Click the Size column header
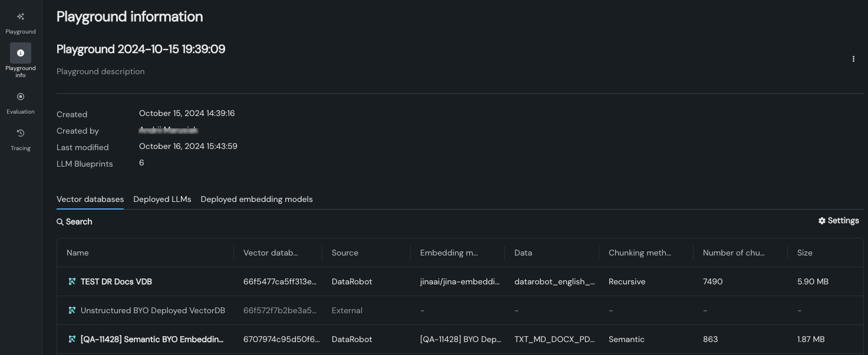Screen dimensions: 868x355 [804, 253]
